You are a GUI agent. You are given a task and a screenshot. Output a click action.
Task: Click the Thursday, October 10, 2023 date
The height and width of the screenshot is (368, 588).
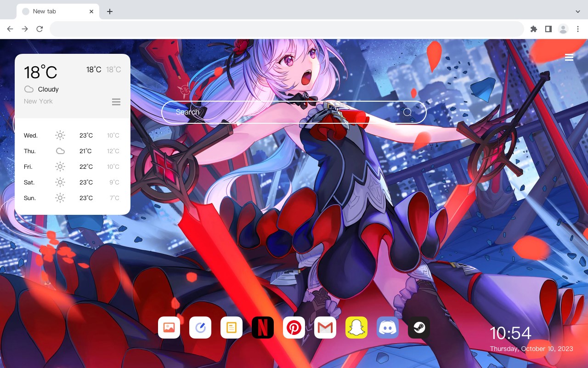point(531,349)
